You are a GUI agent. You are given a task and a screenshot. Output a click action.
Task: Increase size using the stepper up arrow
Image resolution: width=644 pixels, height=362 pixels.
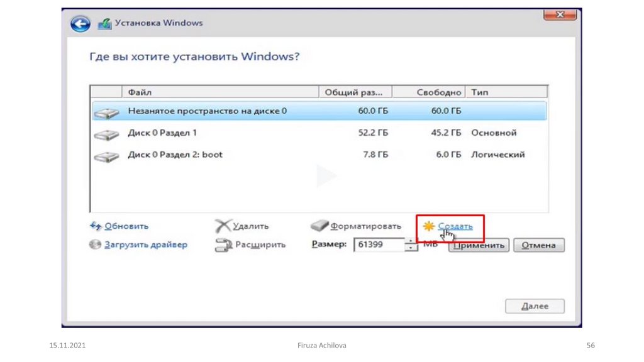[x=411, y=241]
